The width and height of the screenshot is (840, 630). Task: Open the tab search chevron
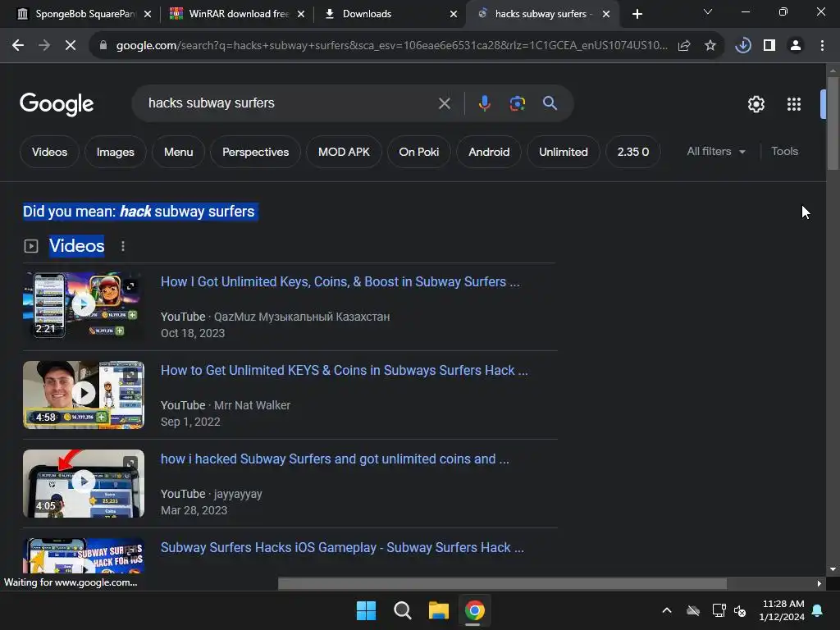pyautogui.click(x=708, y=11)
